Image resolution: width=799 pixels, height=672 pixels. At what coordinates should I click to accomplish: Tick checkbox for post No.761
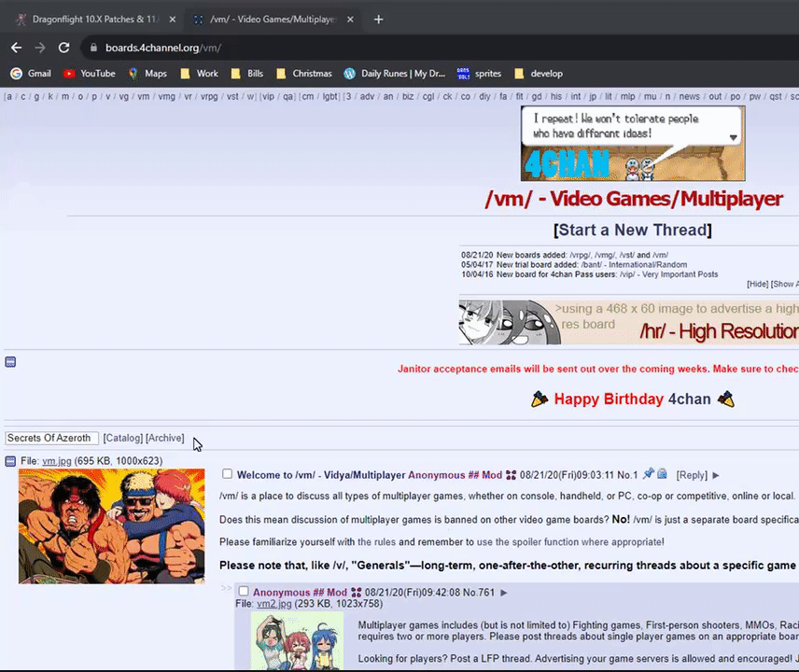click(x=244, y=591)
